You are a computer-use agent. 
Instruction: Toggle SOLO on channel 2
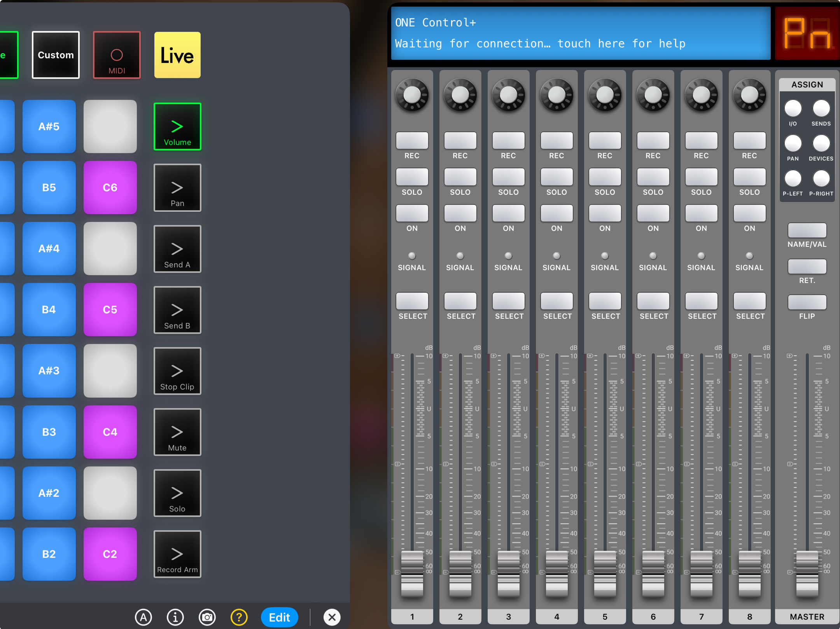460,177
